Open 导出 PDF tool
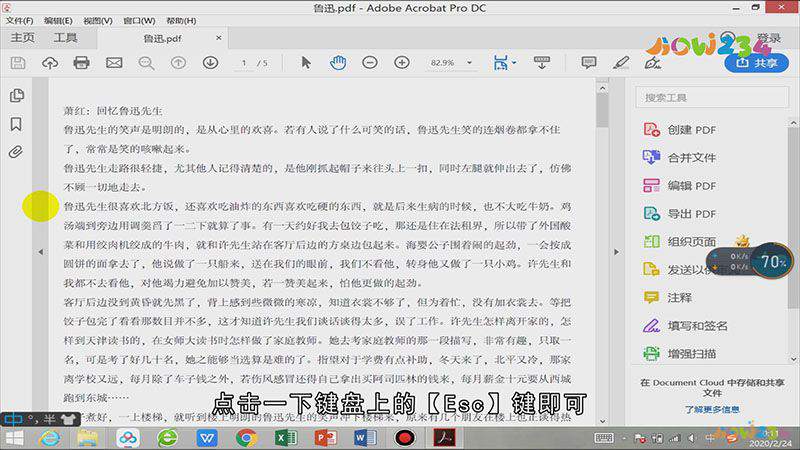 (680, 214)
